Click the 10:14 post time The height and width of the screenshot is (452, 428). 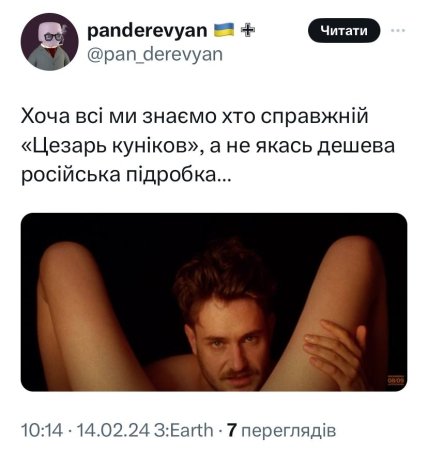[x=42, y=430]
